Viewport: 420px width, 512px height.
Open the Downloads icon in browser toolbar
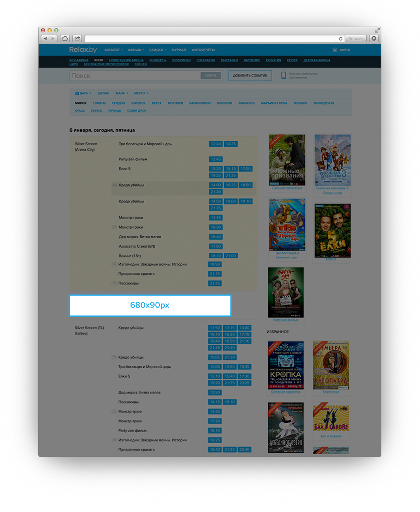coord(374,39)
